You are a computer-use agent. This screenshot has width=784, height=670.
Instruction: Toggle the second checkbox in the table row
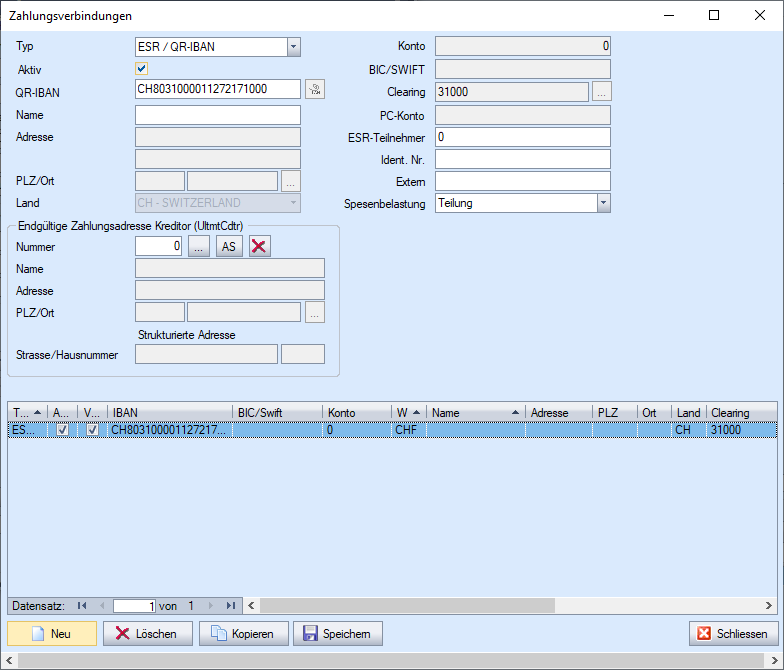coord(92,430)
